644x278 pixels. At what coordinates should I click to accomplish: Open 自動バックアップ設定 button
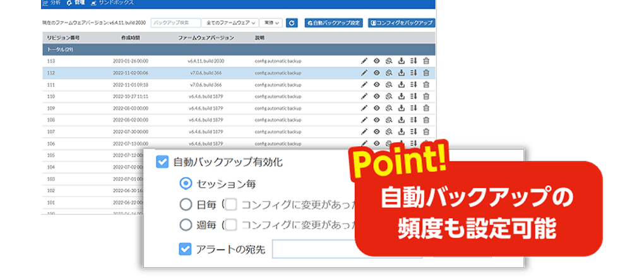pyautogui.click(x=333, y=23)
